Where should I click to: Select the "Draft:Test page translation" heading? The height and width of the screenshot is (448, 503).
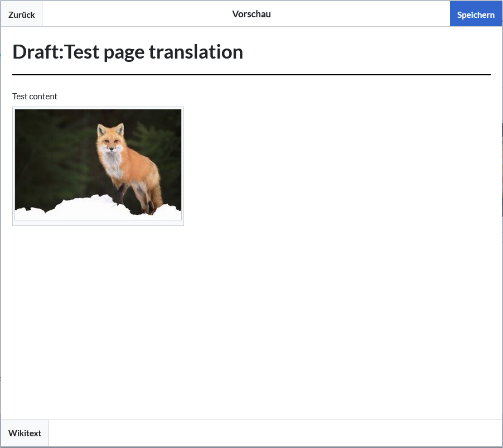pos(128,52)
